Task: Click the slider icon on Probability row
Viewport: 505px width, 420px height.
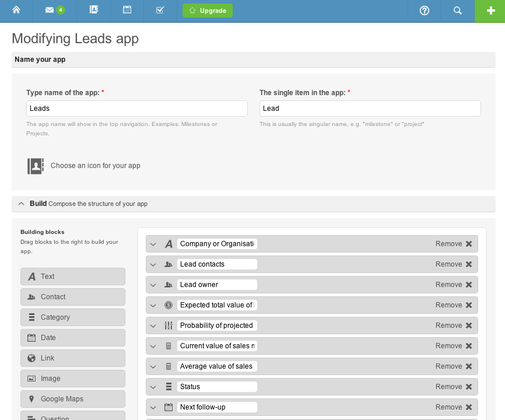Action: coord(169,325)
